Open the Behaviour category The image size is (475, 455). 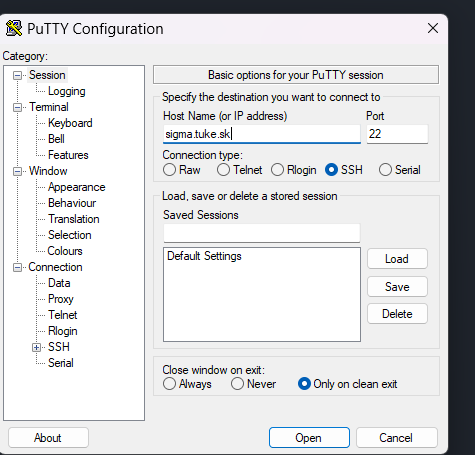coord(72,203)
